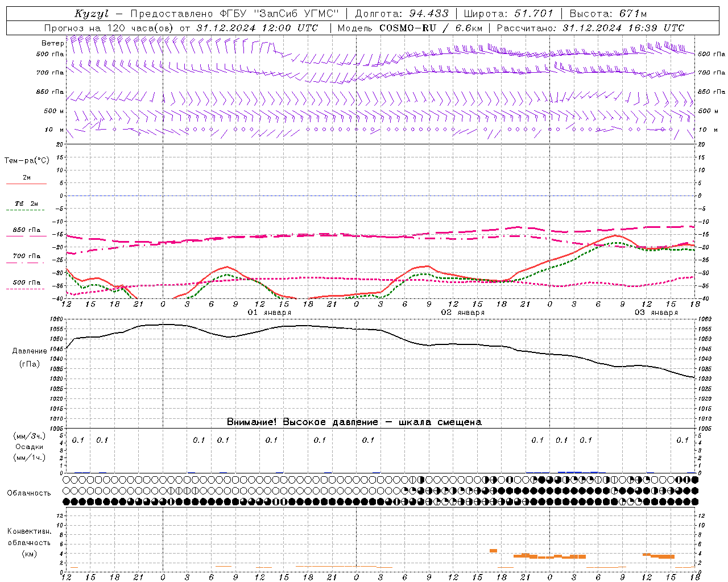Click the Kyzyl station name in the header
Viewport: 728px width, 582px height.
pos(91,14)
